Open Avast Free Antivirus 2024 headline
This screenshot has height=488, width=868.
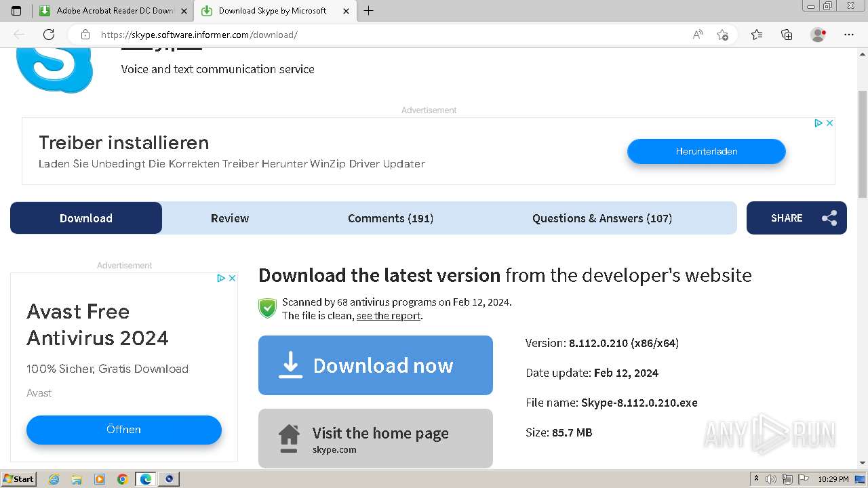[x=98, y=325]
